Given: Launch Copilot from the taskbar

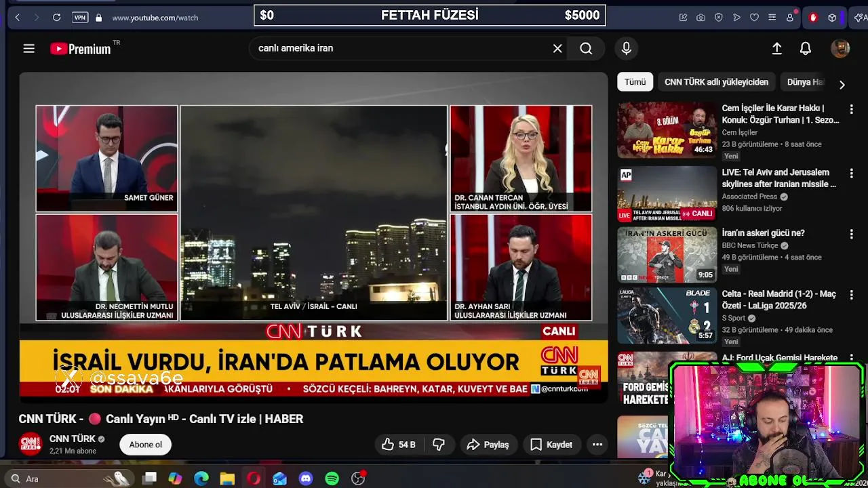Looking at the screenshot, I should point(175,479).
